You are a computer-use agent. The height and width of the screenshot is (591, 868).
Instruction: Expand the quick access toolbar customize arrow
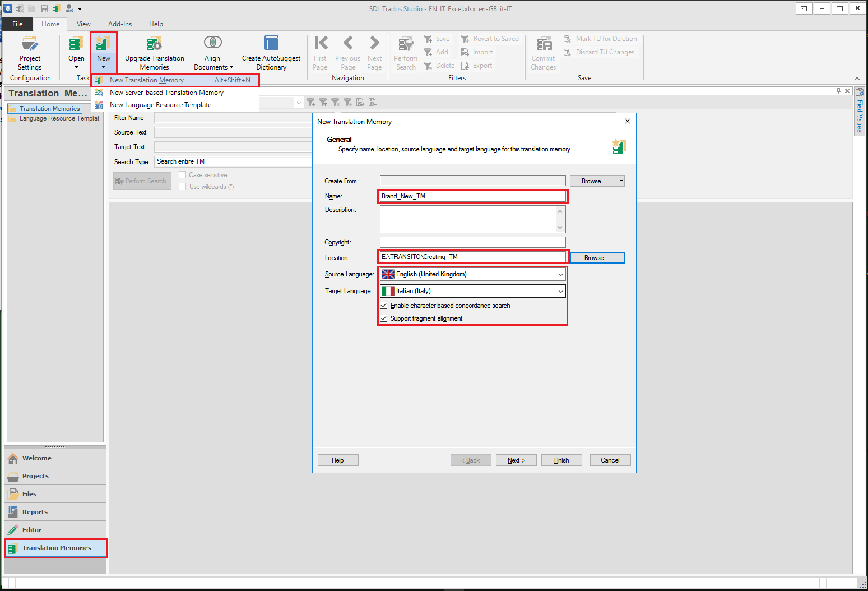pyautogui.click(x=80, y=8)
